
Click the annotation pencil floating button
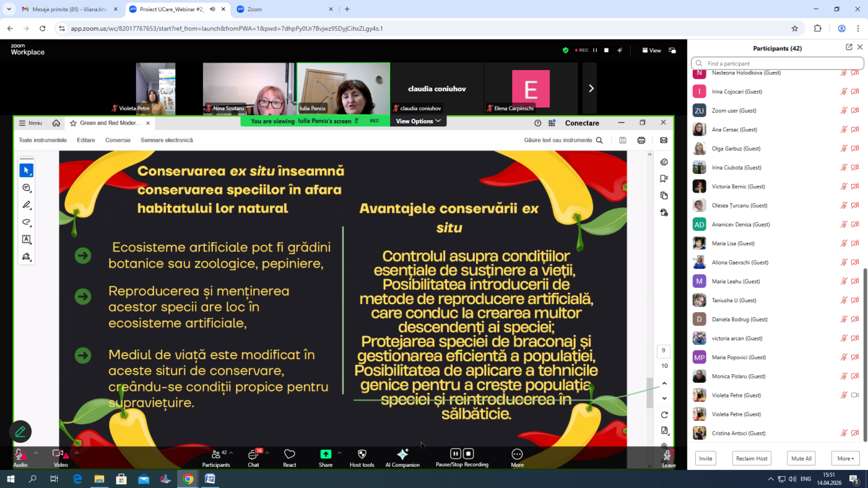20,431
